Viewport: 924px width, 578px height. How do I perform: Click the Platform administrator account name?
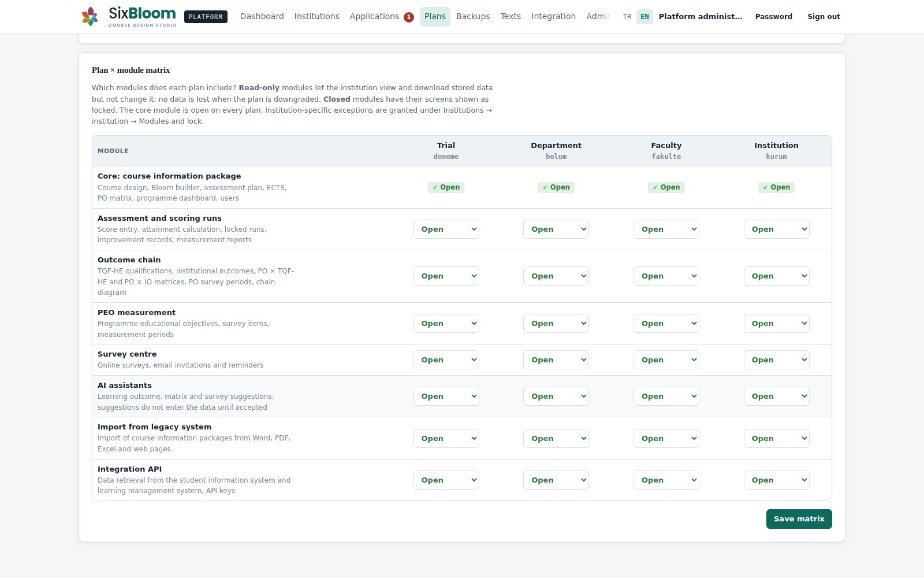tap(701, 16)
